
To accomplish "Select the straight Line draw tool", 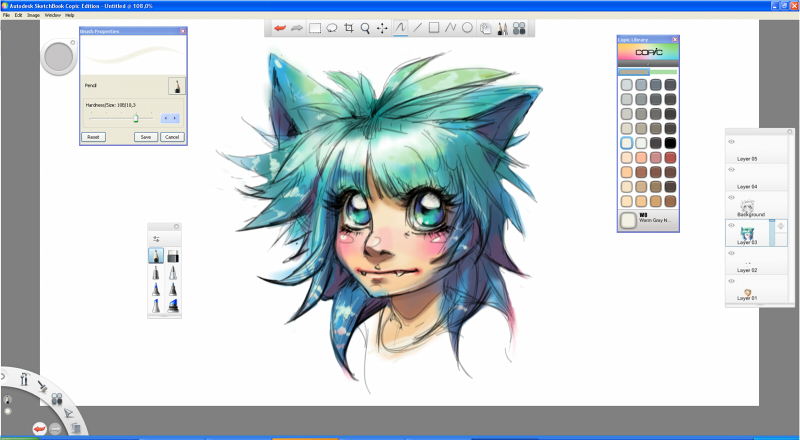I will point(417,28).
